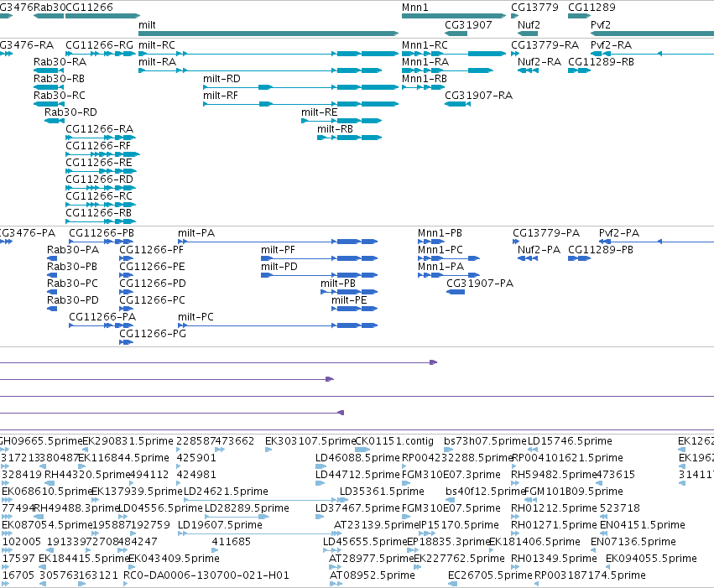Screen dimensions: 714x588
Task: Click the CG11266-PB protein label
Action: [102, 233]
